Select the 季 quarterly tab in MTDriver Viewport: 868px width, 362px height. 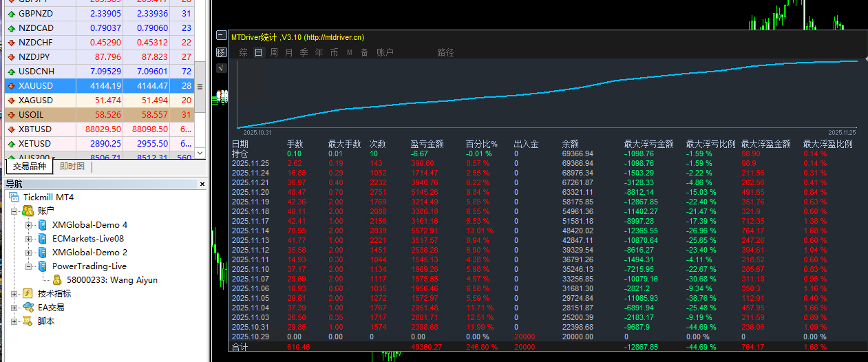point(304,52)
